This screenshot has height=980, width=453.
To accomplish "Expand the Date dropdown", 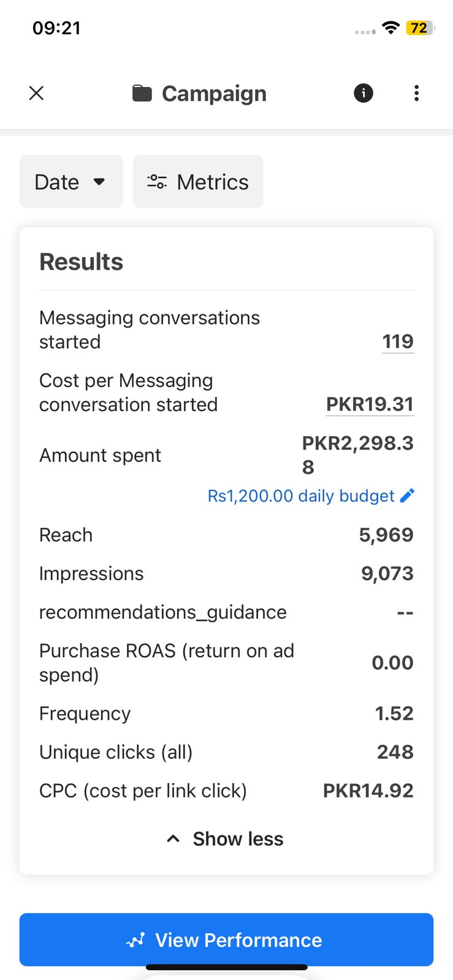I will pyautogui.click(x=71, y=182).
